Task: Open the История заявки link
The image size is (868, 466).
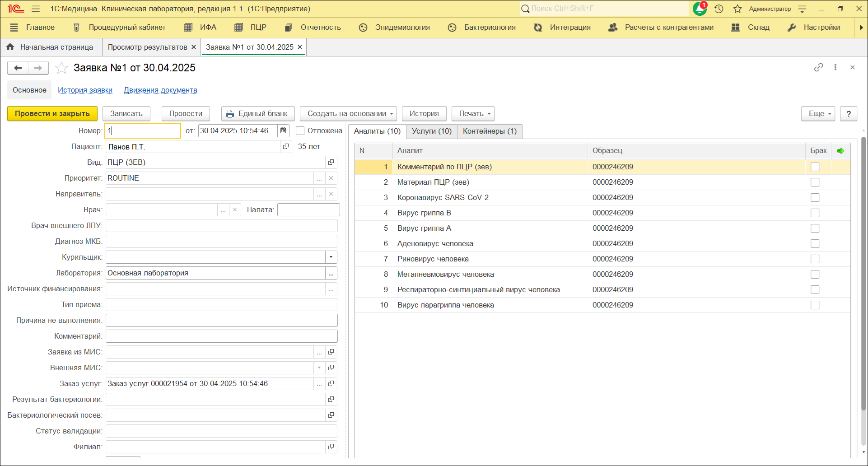Action: pos(85,90)
